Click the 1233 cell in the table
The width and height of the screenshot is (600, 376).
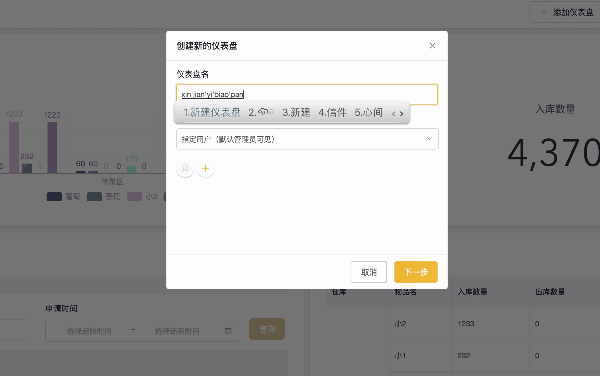coord(466,324)
